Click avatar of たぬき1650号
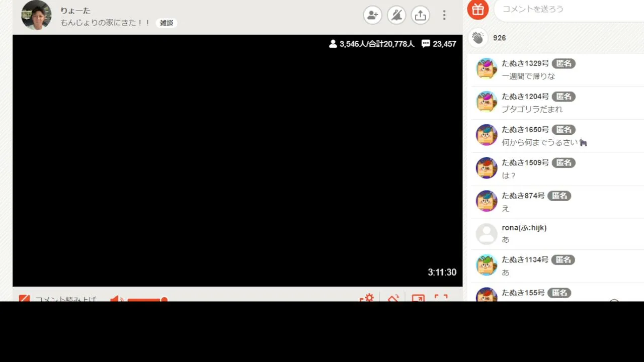 click(x=487, y=135)
